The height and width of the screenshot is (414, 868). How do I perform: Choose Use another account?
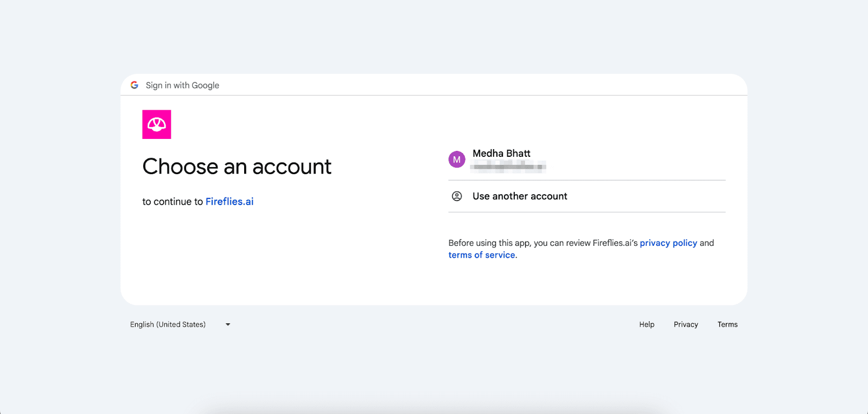(x=587, y=196)
